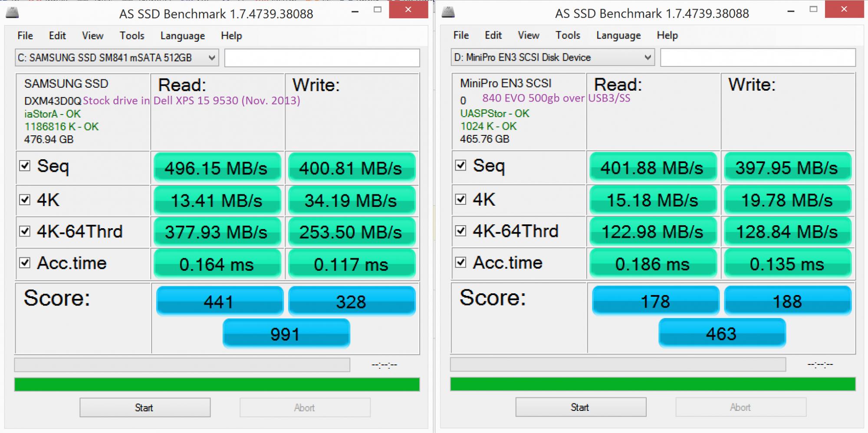Click Seq read result 401.88 MB/s
Image resolution: width=868 pixels, height=433 pixels.
(x=653, y=167)
